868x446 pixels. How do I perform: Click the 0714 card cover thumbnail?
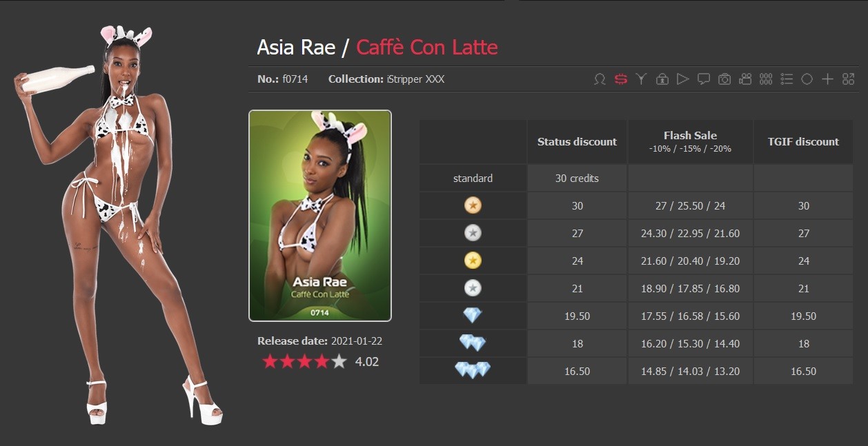point(320,216)
